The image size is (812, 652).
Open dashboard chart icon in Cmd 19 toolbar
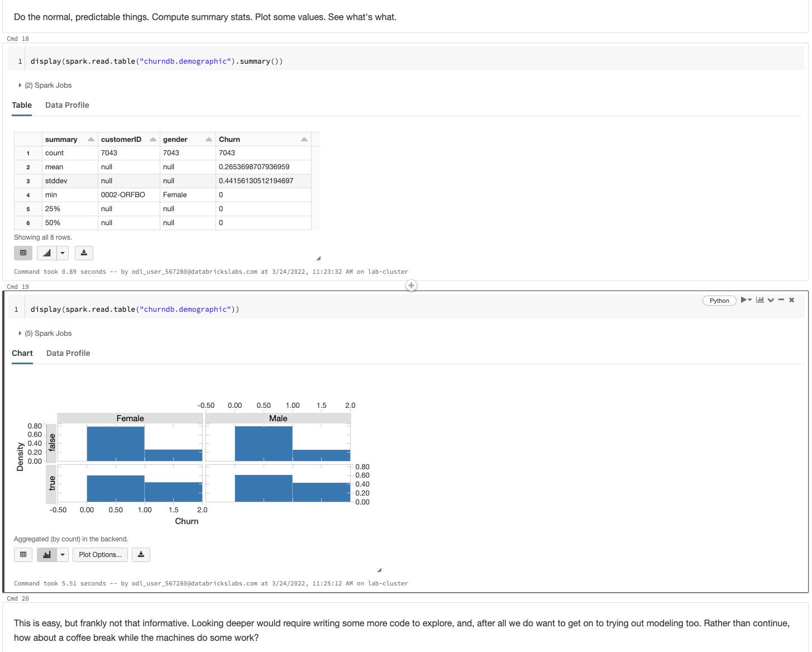point(760,300)
